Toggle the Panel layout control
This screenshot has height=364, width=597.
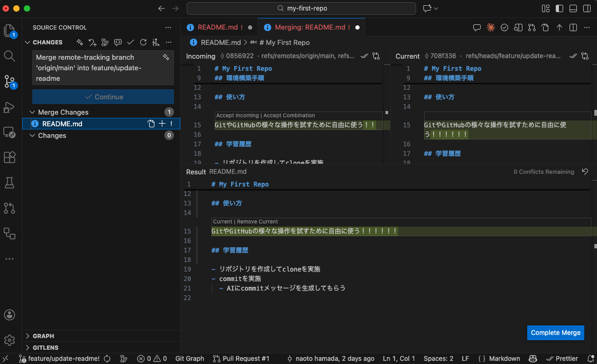[x=573, y=8]
